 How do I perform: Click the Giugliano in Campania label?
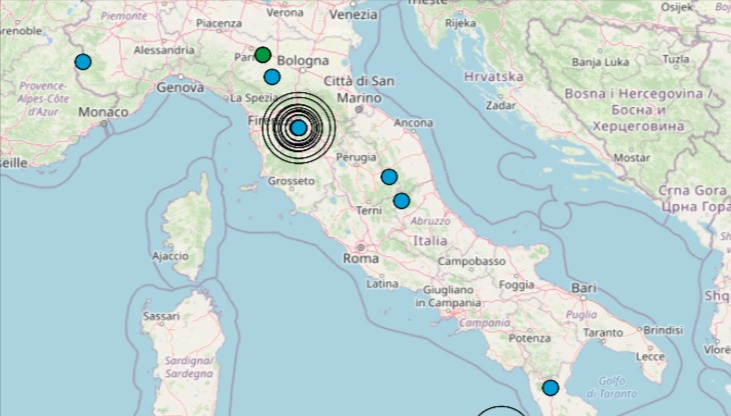(x=448, y=297)
